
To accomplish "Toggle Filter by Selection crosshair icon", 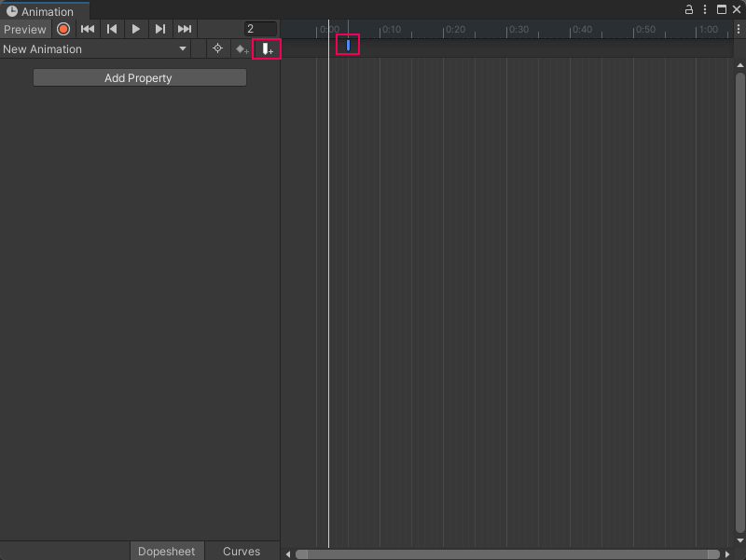I will tap(217, 48).
